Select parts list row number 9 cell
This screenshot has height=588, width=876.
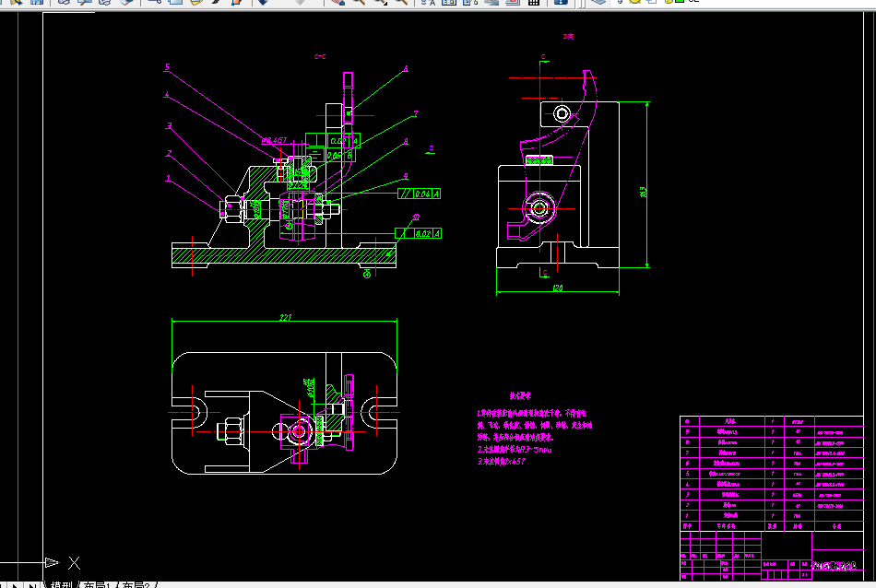(690, 432)
